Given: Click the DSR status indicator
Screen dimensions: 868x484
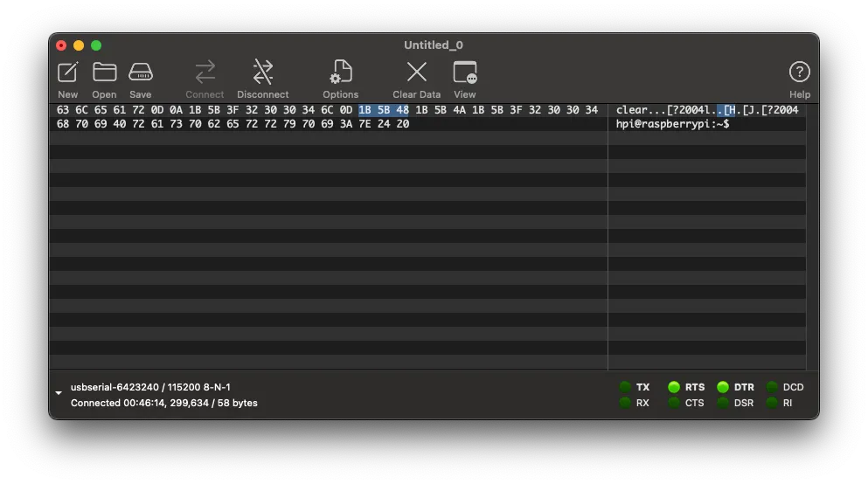Looking at the screenshot, I should click(722, 403).
